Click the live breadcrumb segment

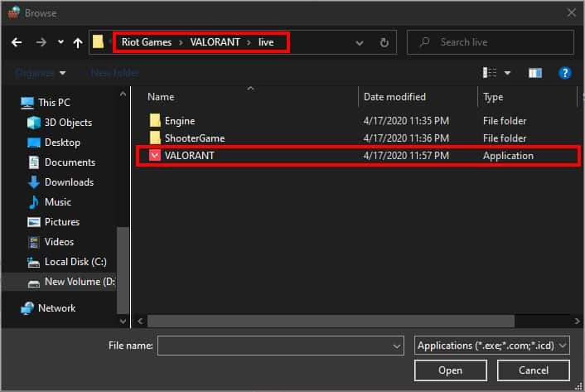coord(266,42)
